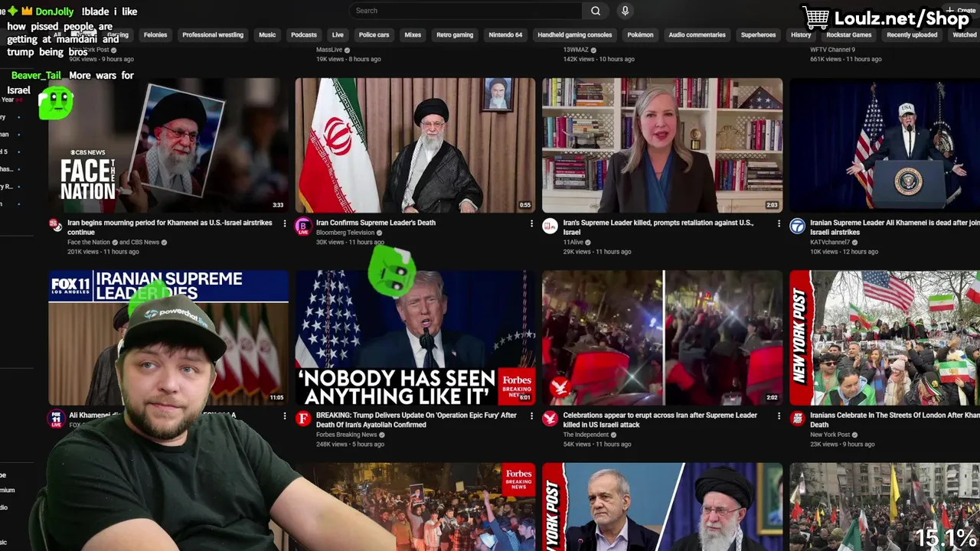Viewport: 980px width, 551px height.
Task: Open Face the Nation channel avatar
Action: coord(55,225)
